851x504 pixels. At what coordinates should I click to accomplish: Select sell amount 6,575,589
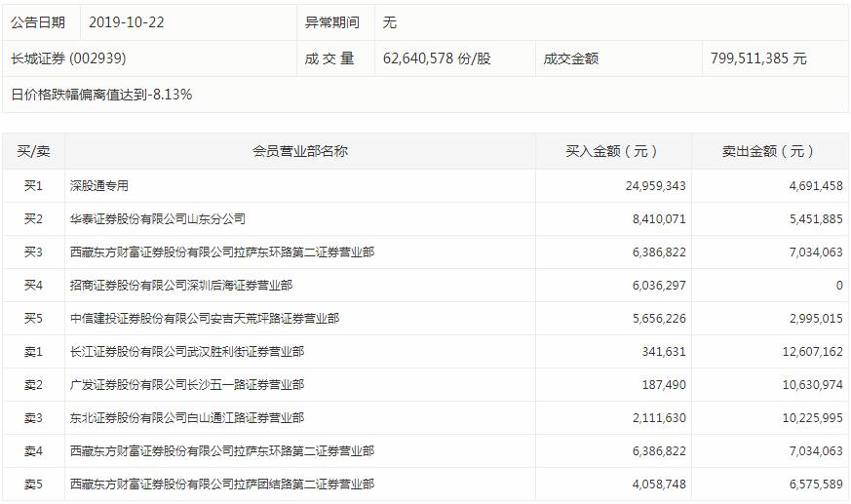tap(816, 484)
